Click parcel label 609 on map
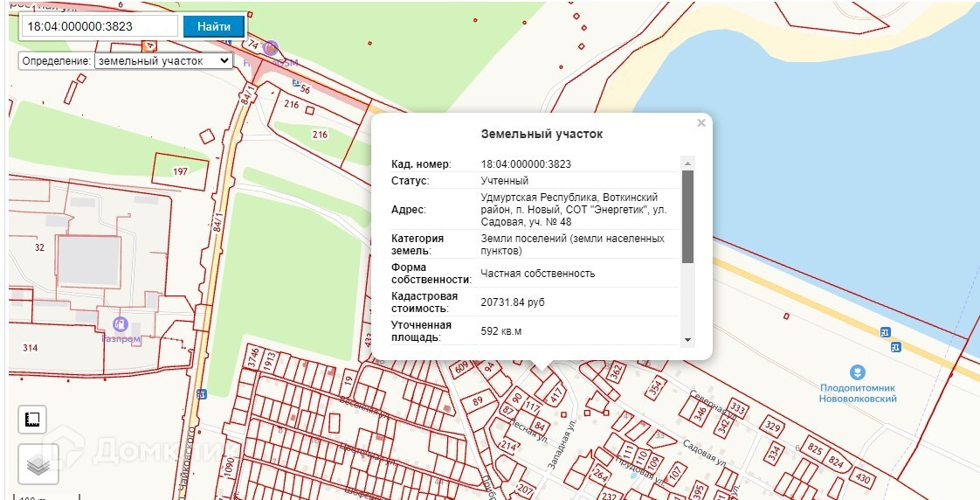980x500 pixels. tap(462, 367)
